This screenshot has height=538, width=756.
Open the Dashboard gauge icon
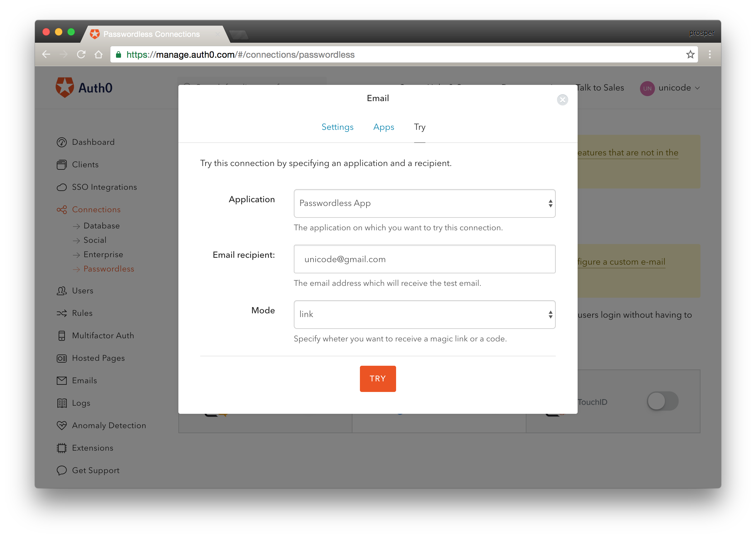coord(61,142)
